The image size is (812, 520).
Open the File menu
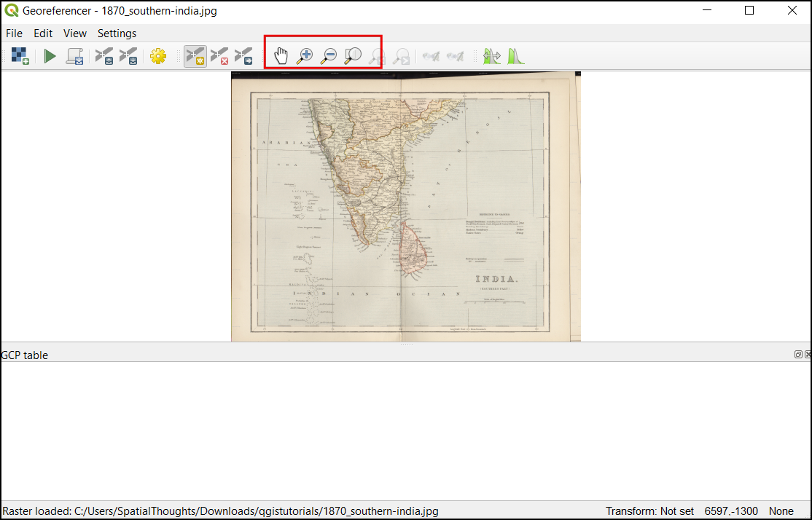pos(14,34)
